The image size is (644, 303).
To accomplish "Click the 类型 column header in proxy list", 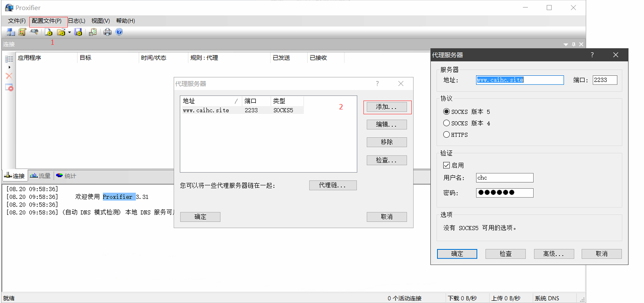I will coord(287,101).
